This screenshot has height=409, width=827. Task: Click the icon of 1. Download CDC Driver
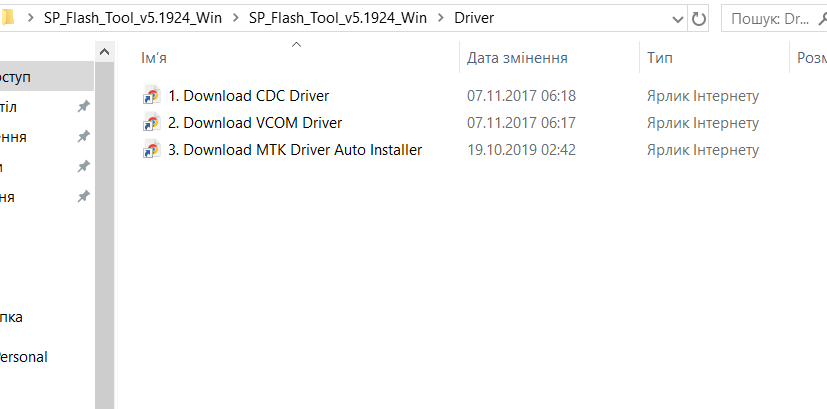click(151, 96)
